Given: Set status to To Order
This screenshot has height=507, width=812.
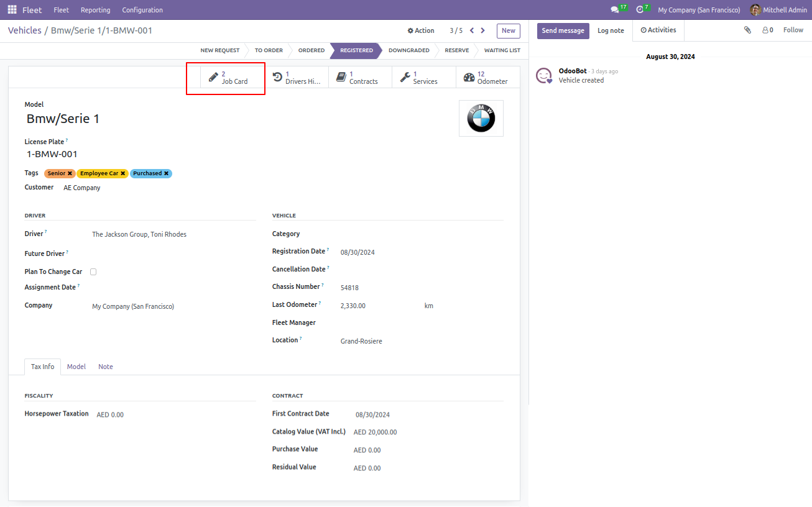Looking at the screenshot, I should click(x=269, y=50).
